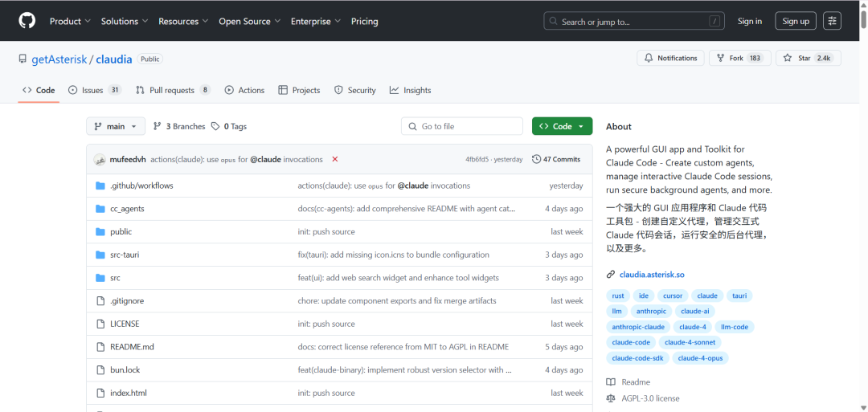Star the claudia repository
This screenshot has height=412, width=868.
pyautogui.click(x=809, y=58)
